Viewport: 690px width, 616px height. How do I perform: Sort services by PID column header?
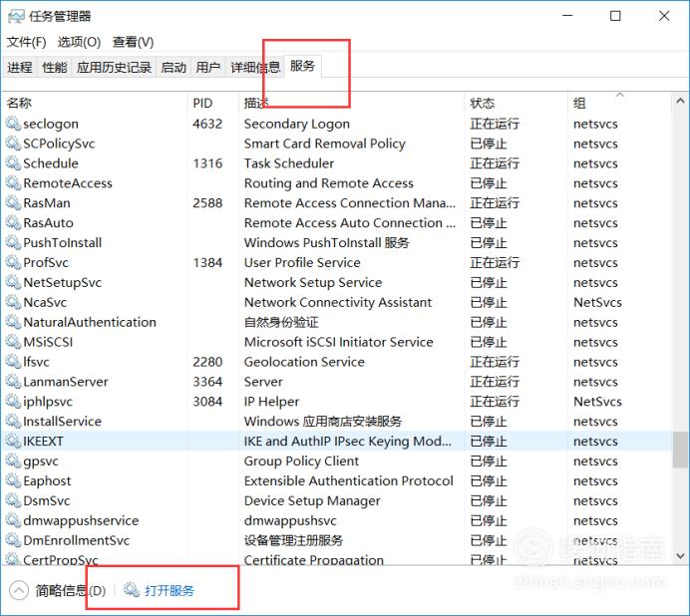coord(213,103)
